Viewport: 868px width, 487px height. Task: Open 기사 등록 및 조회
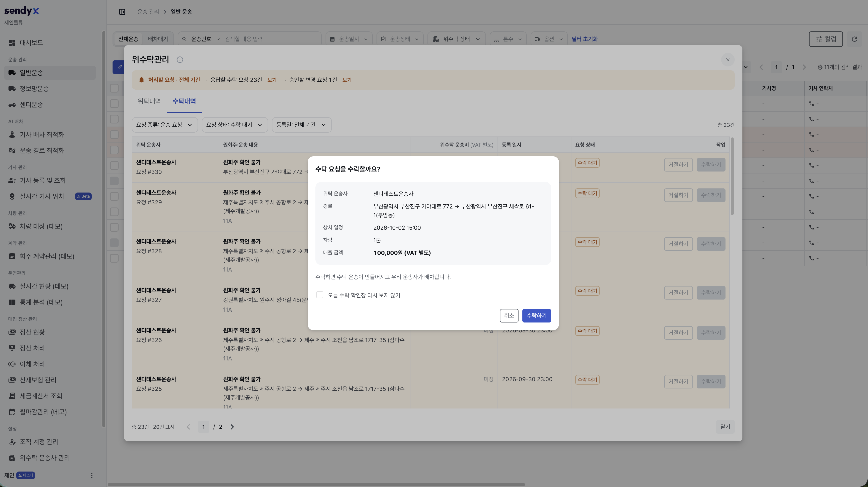click(50, 180)
